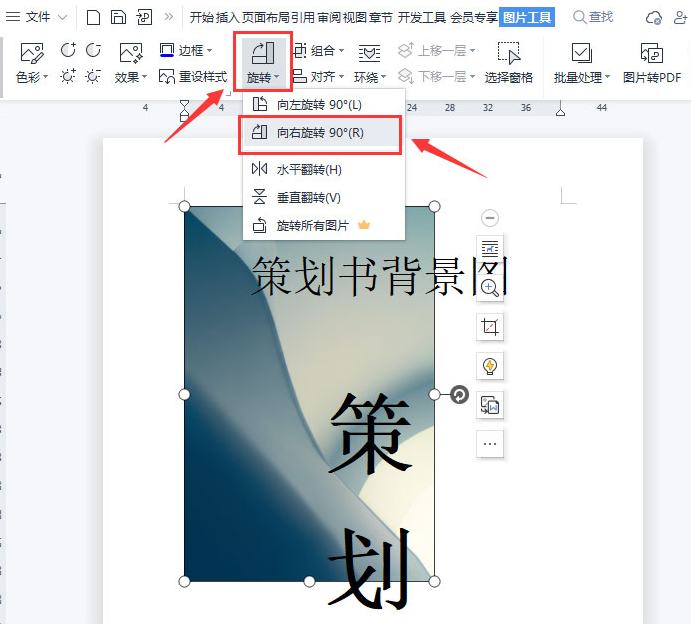
Task: Click the increase contrast icon
Action: (x=68, y=50)
